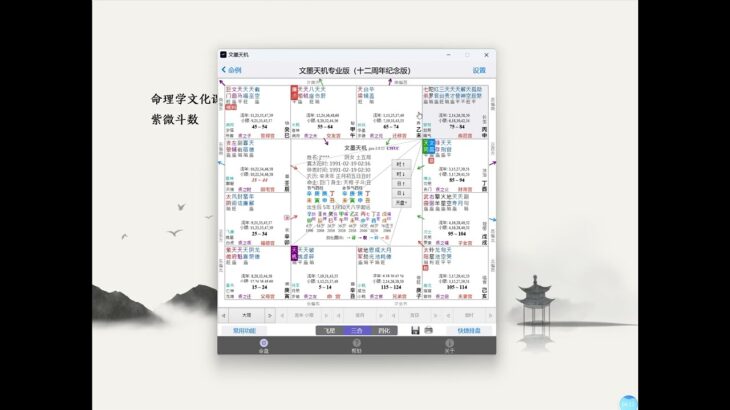The image size is (730, 410).
Task: Click palace age range 55 – 64
Action: pos(325,127)
